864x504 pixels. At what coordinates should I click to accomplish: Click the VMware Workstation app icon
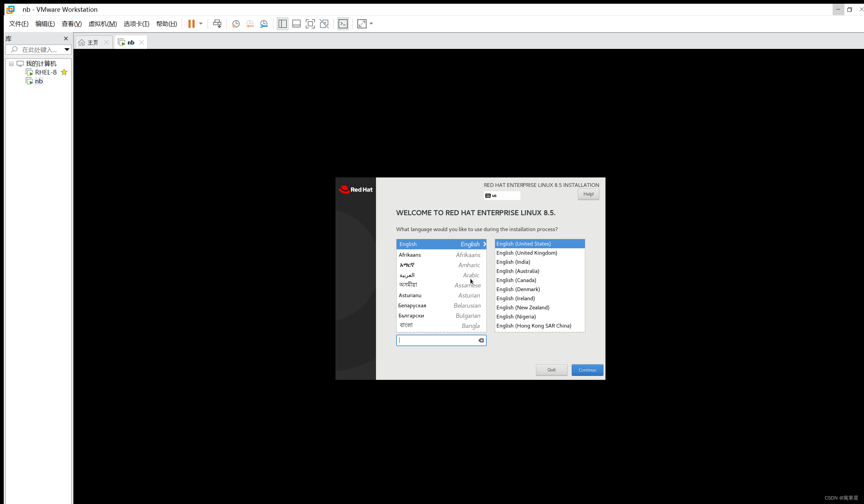(x=10, y=9)
